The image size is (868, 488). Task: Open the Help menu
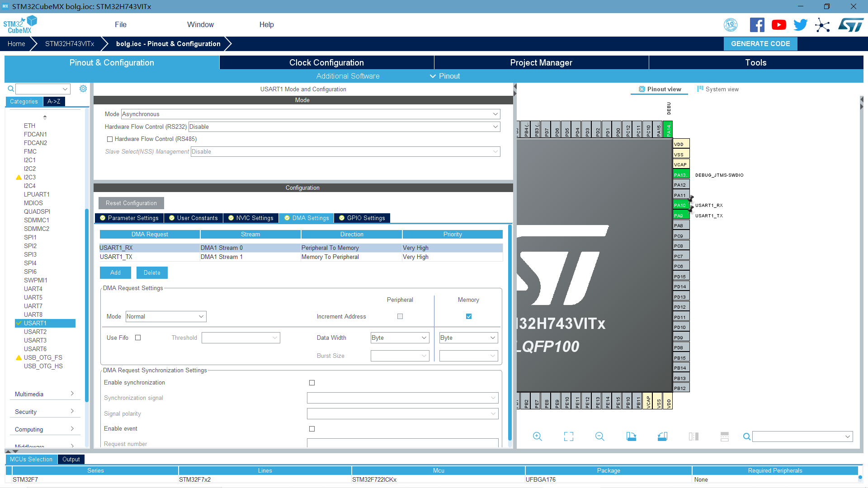click(266, 24)
